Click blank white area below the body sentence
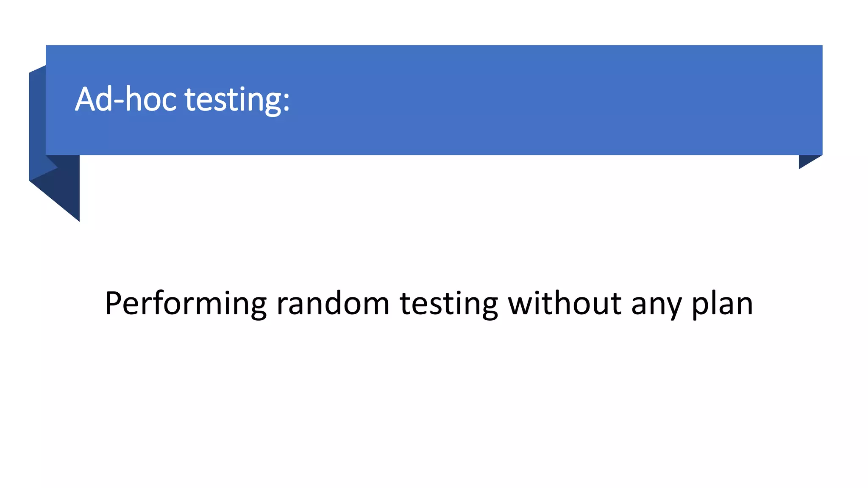 tap(424, 402)
